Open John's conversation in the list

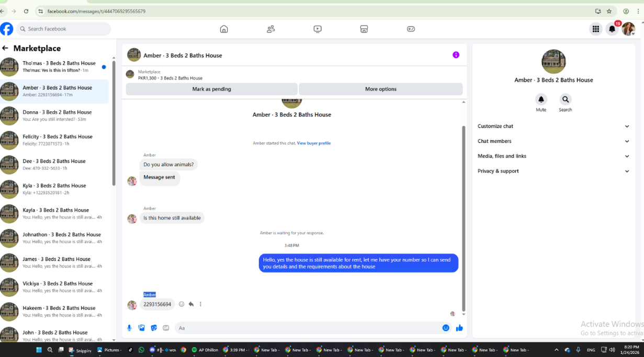54,335
